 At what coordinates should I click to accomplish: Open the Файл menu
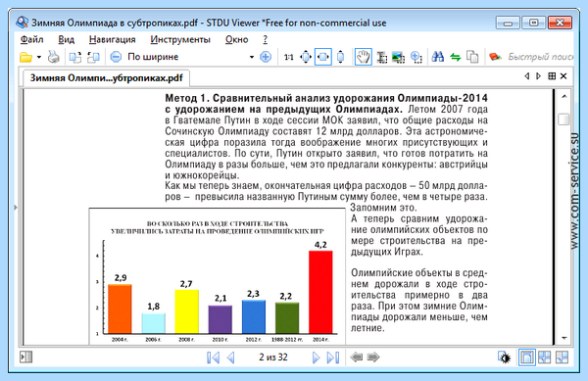[x=32, y=39]
